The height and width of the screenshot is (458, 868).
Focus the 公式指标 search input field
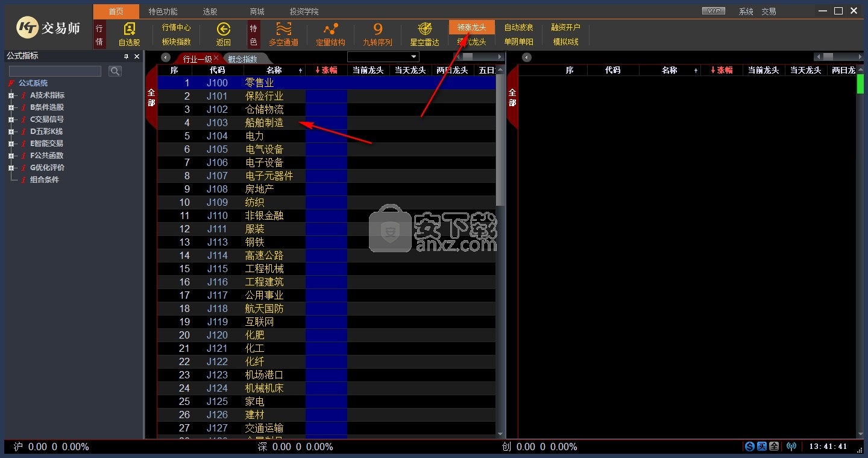(55, 71)
